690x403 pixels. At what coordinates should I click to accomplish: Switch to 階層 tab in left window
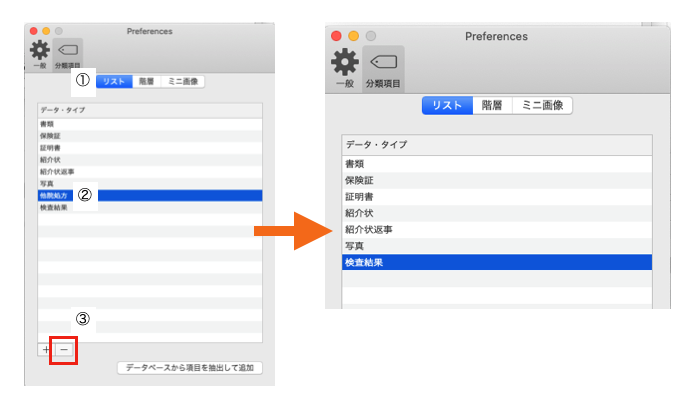tap(145, 82)
